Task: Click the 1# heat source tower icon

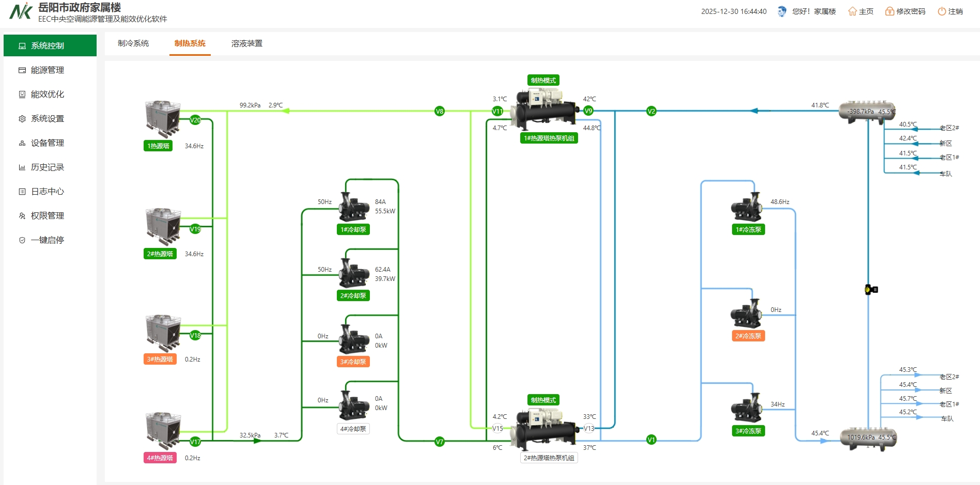Action: [162, 118]
